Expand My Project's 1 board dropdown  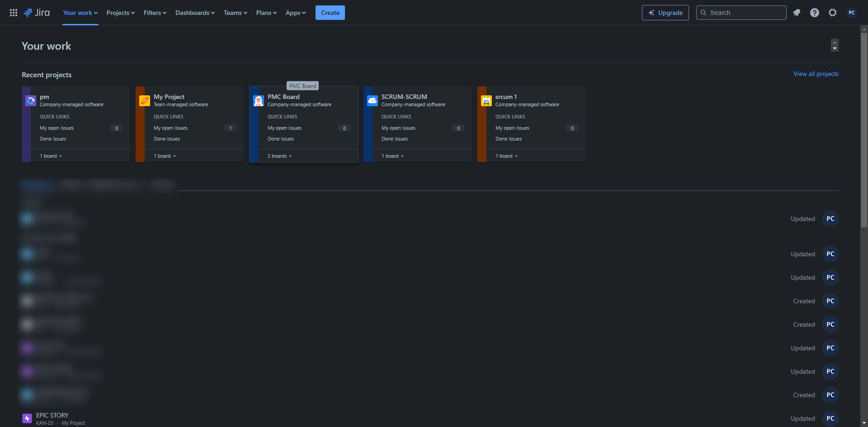[x=165, y=156]
